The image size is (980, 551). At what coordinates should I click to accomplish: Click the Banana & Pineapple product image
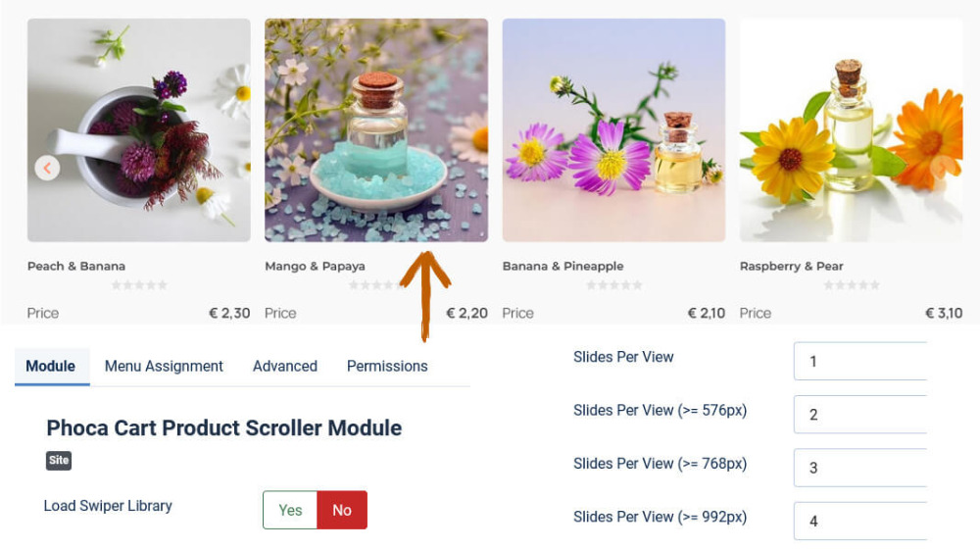[613, 130]
